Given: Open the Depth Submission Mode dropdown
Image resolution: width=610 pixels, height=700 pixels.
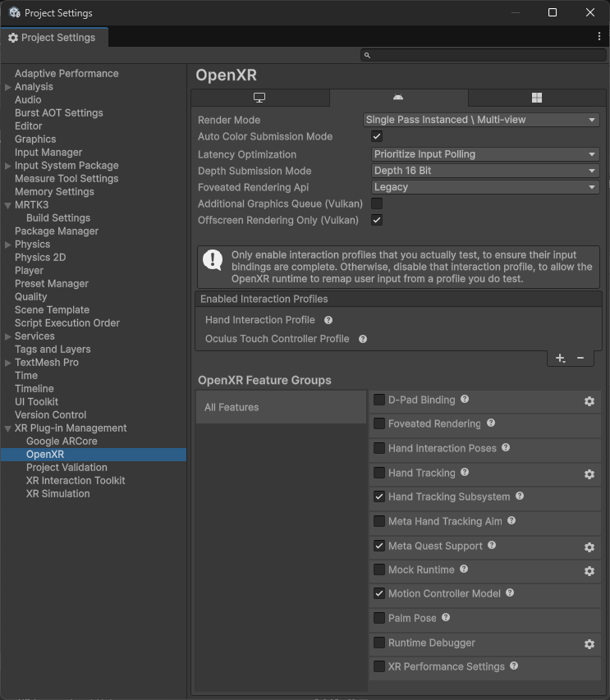Looking at the screenshot, I should coord(484,171).
